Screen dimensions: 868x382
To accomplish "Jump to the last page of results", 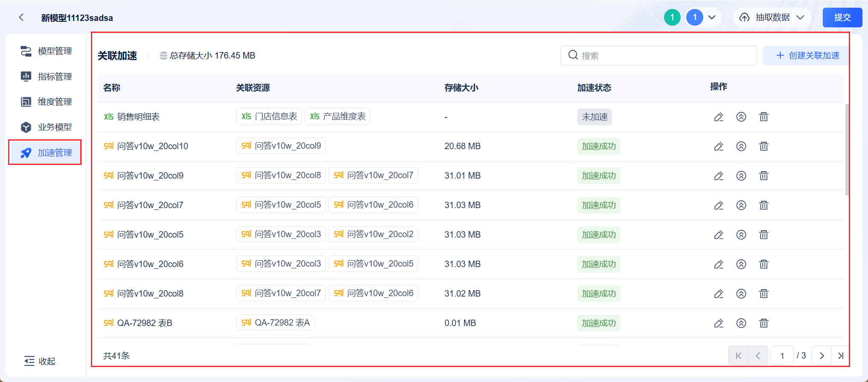I will tap(840, 356).
